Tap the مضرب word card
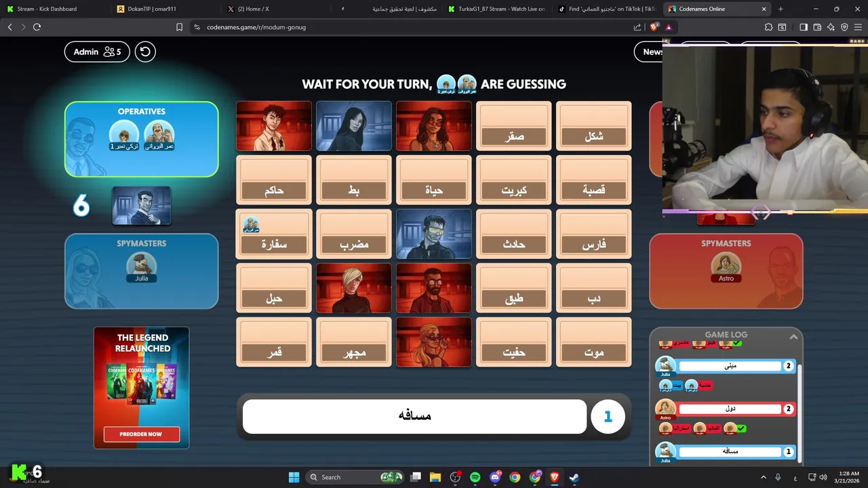 click(354, 235)
